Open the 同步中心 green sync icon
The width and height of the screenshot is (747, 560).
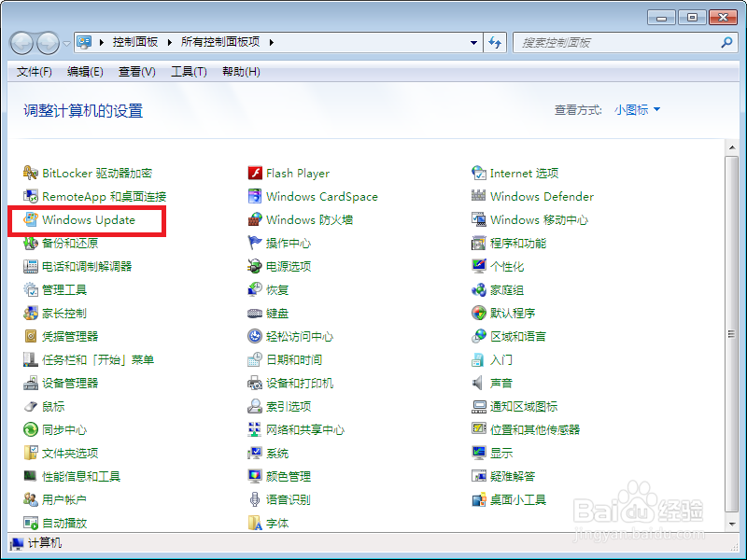coord(31,429)
